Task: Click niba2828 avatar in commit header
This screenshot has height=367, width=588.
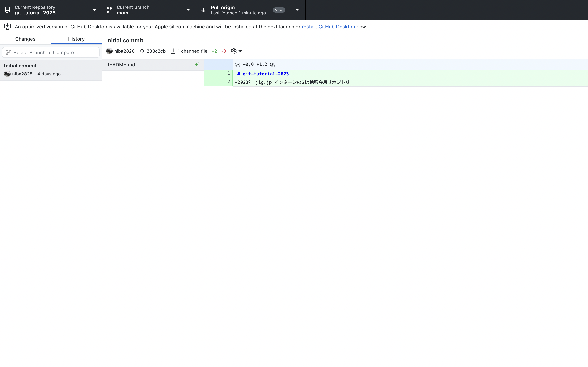Action: click(109, 51)
